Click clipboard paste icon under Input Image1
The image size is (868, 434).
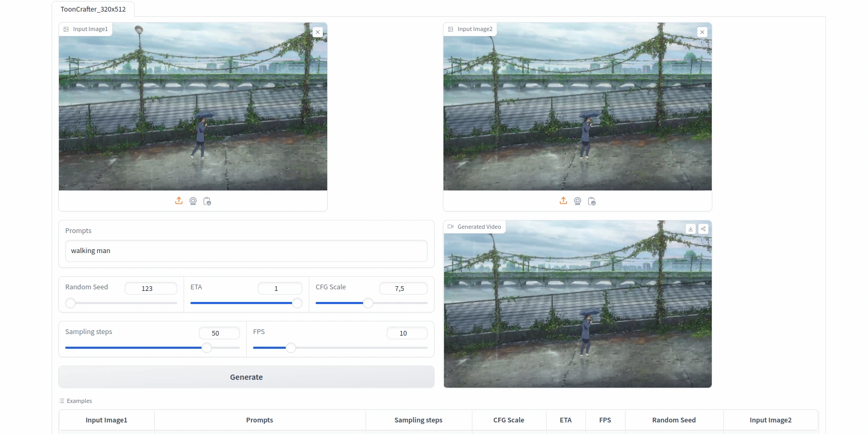click(207, 201)
